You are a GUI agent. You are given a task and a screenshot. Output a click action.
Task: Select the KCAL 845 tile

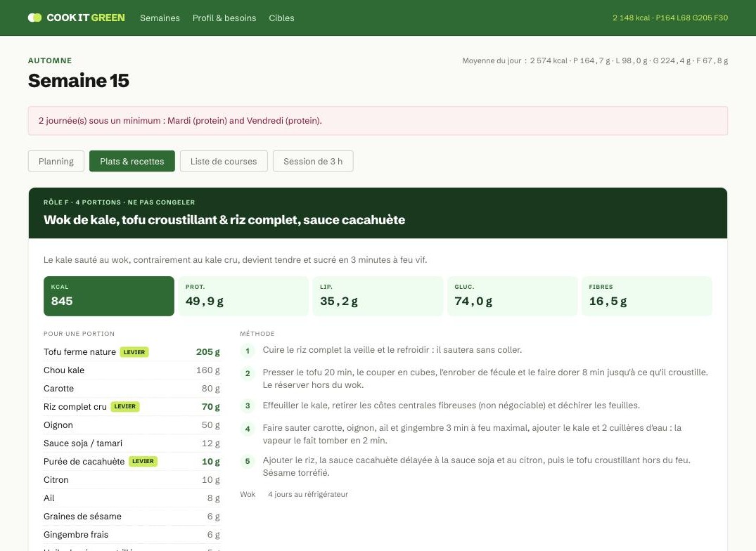108,296
